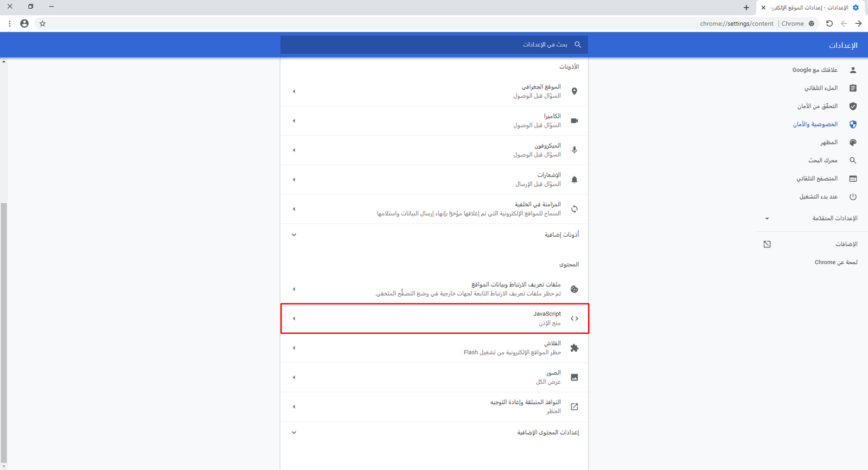
Task: Click the microphone icon in permissions list
Action: point(574,150)
